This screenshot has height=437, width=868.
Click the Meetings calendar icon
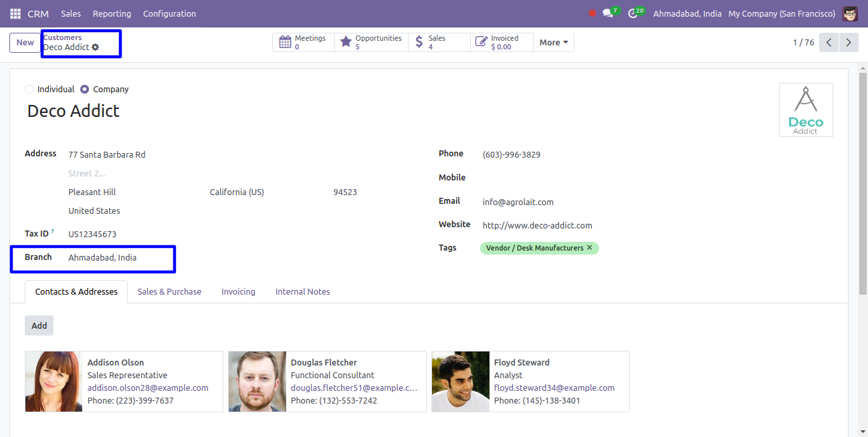coord(285,42)
